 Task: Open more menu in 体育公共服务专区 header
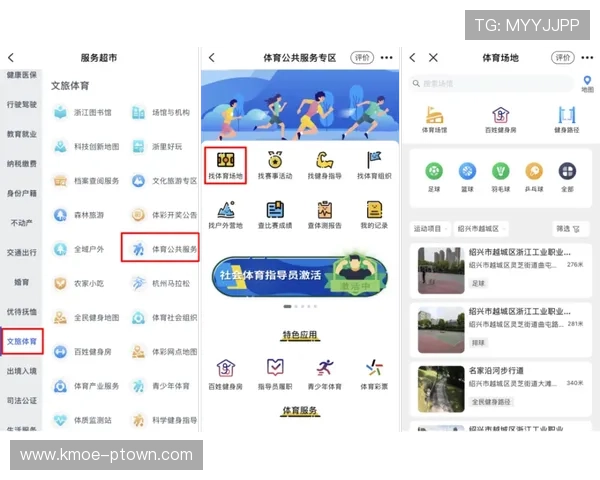pyautogui.click(x=386, y=58)
